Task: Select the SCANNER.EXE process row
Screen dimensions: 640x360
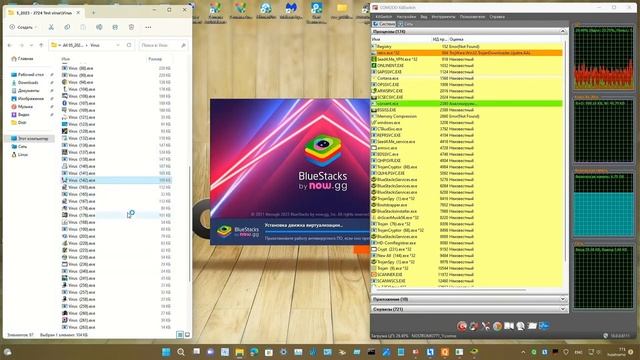Action: (467, 274)
